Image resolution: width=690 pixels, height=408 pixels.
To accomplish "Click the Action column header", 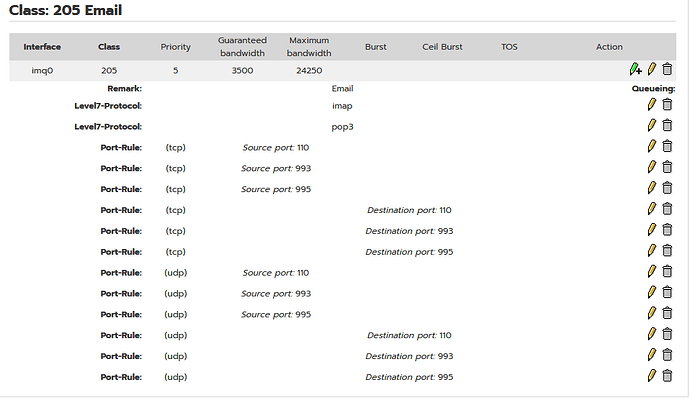I will click(x=609, y=47).
